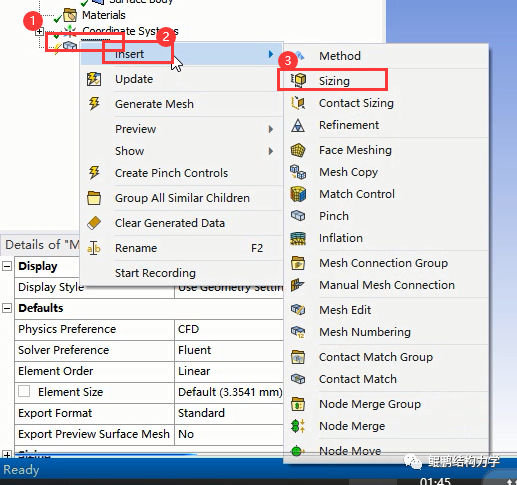Click the Rename text-cursor icon

tap(94, 248)
